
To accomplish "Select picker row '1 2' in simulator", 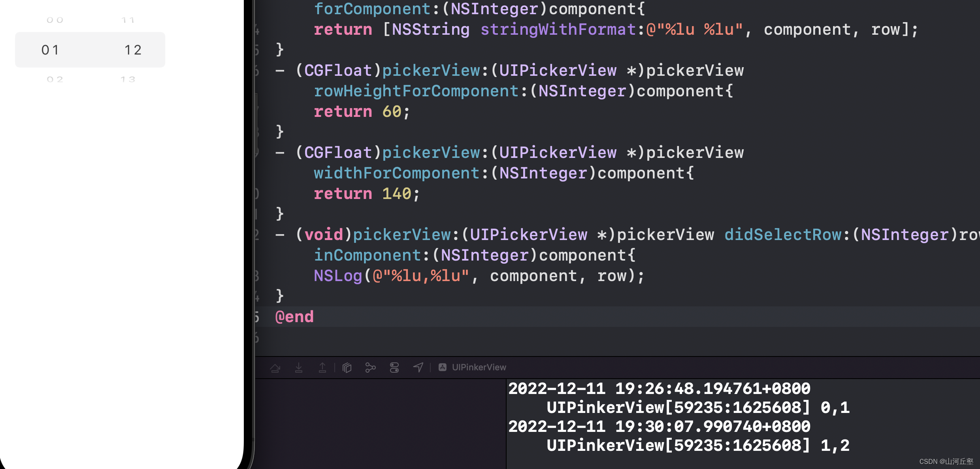I will (x=133, y=50).
